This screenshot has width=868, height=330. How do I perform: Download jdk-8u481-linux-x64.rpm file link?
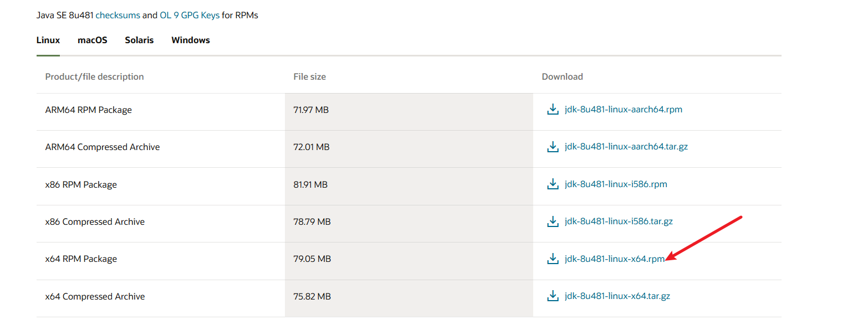614,259
